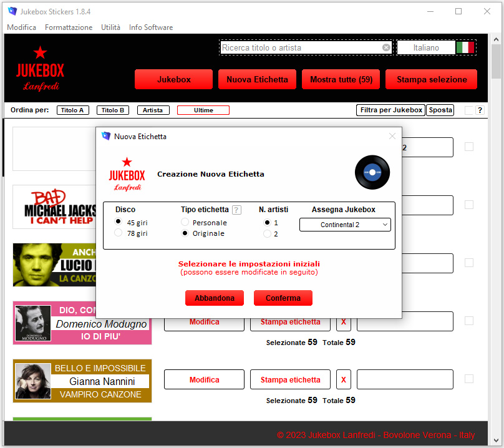Click the Jukebox Lanfredi logo in the dialog
Screen dimensions: 504x448
pos(127,174)
